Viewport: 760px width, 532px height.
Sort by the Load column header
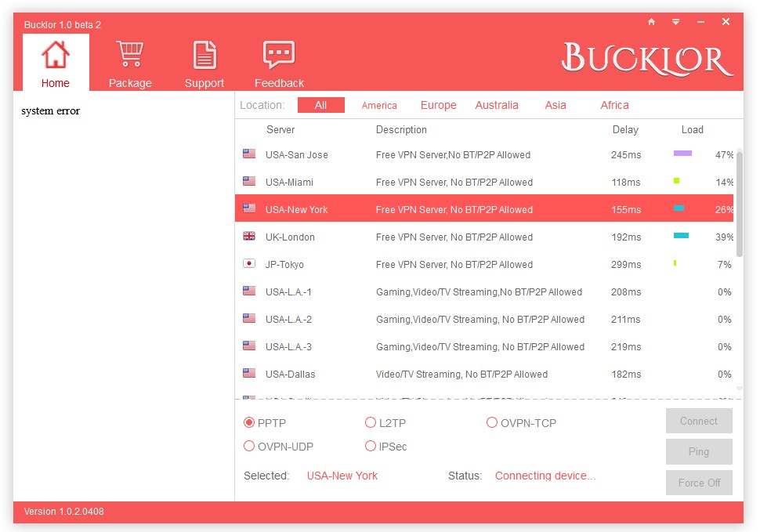coord(692,130)
